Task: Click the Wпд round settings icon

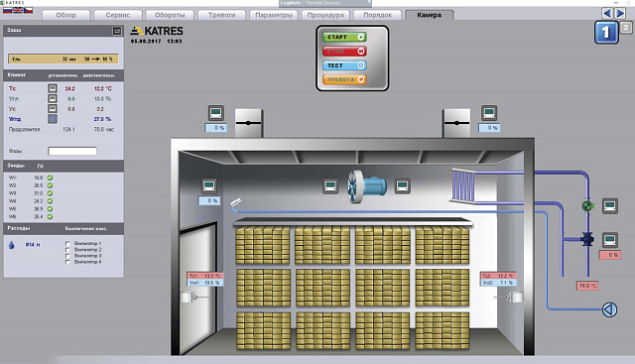Action: coord(53,119)
